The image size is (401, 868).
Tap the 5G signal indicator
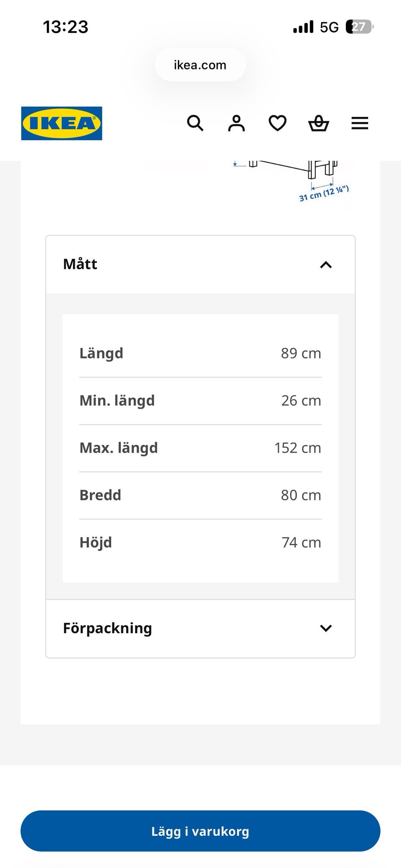[329, 28]
